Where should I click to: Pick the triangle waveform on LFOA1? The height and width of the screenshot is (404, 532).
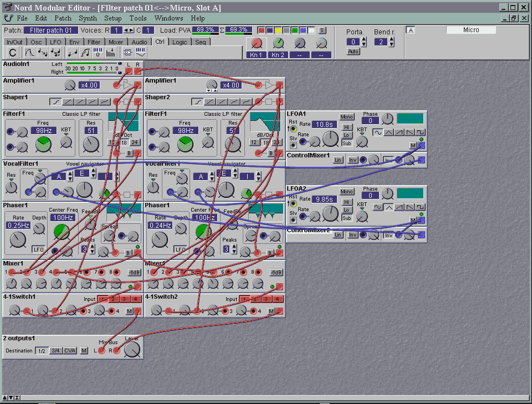tap(388, 132)
